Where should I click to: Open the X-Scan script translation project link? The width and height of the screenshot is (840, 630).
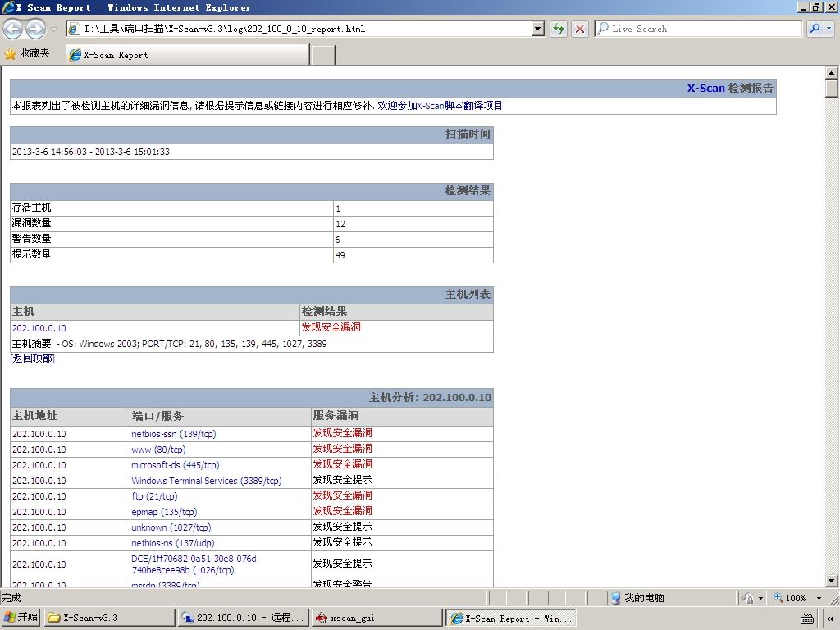(x=440, y=106)
